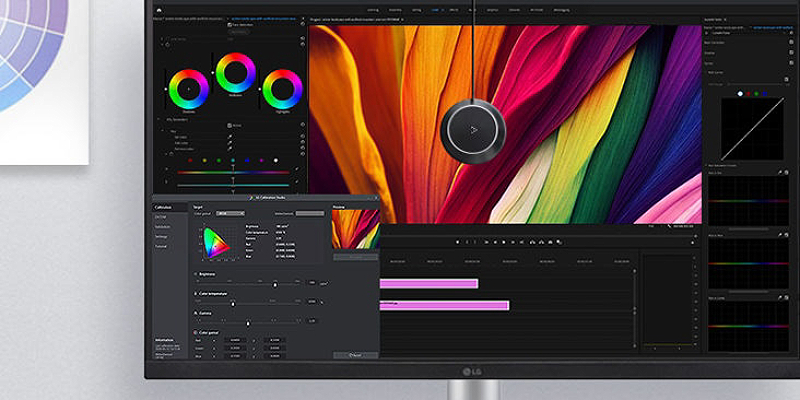800x400 pixels.
Task: Collapse the HSL Secondary section
Action: 160,118
